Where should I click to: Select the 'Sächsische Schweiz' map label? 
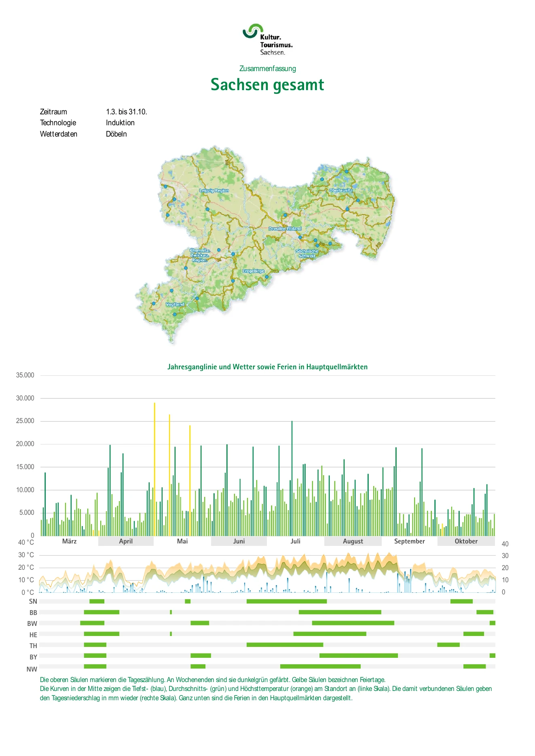pos(307,253)
